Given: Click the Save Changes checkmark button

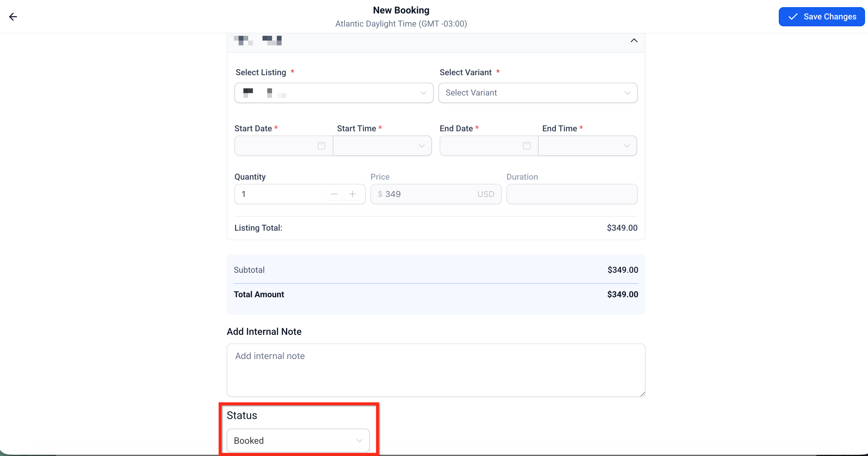Looking at the screenshot, I should coord(821,16).
